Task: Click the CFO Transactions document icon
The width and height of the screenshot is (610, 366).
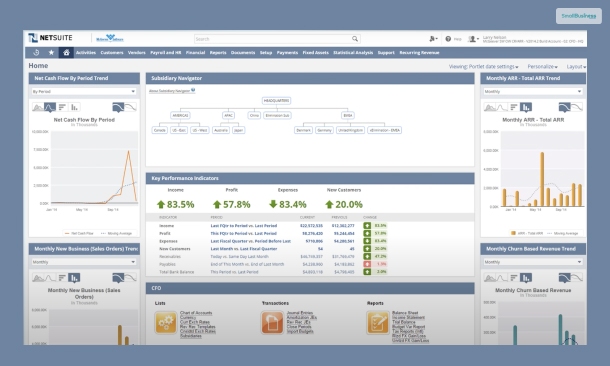Action: pyautogui.click(x=272, y=322)
